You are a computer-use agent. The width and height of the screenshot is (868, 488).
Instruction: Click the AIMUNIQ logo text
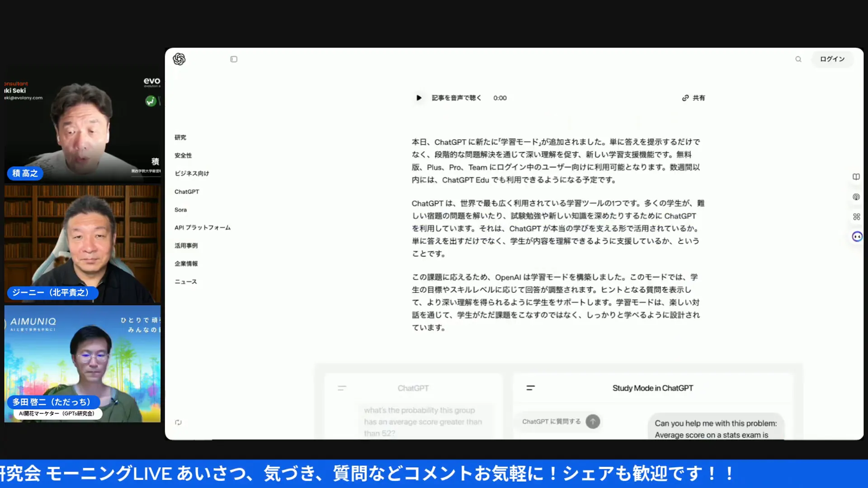point(33,322)
